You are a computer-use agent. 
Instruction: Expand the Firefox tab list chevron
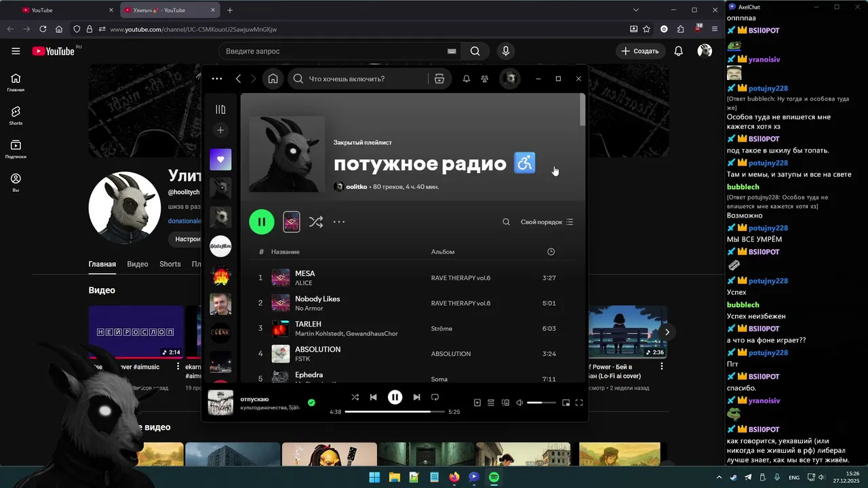click(x=635, y=10)
